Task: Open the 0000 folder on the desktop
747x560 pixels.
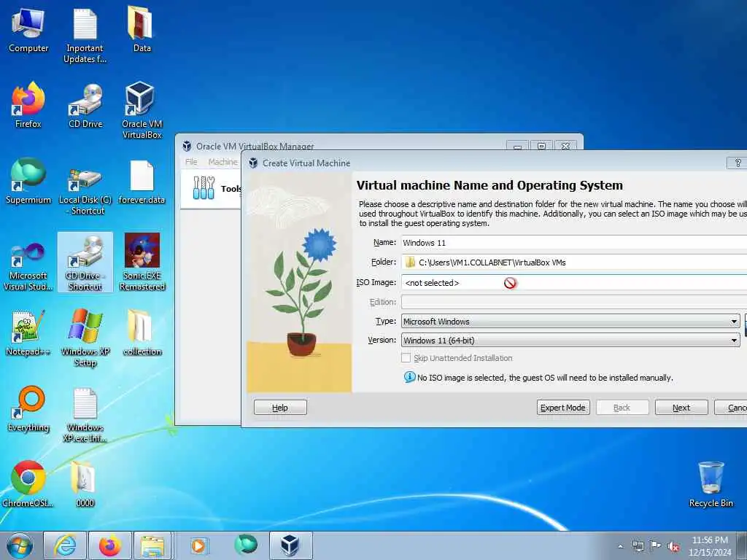Action: point(85,484)
